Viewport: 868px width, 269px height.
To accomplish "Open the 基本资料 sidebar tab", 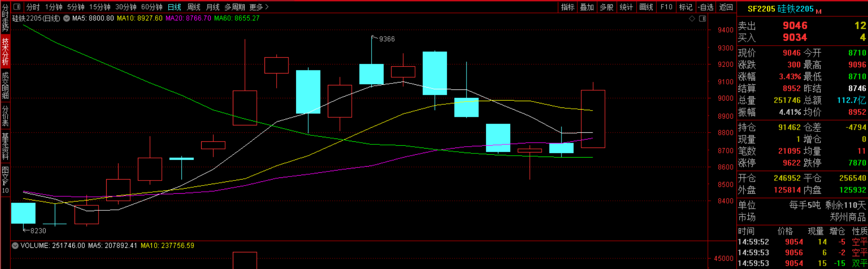I will pos(5,146).
